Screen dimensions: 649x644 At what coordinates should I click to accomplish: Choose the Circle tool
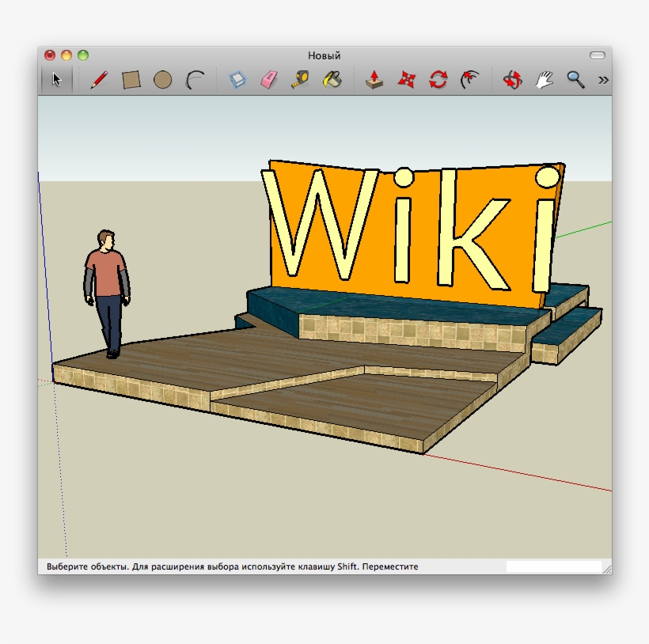pyautogui.click(x=164, y=79)
